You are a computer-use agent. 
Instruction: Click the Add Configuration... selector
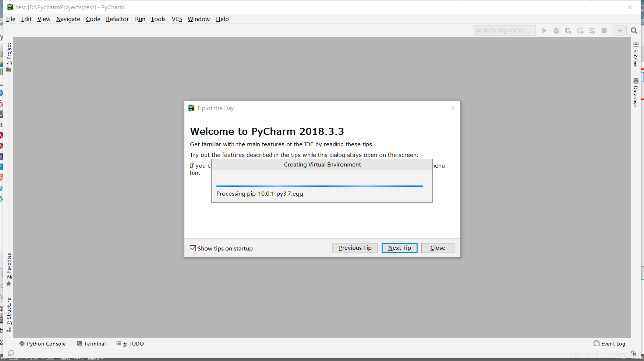click(x=505, y=31)
